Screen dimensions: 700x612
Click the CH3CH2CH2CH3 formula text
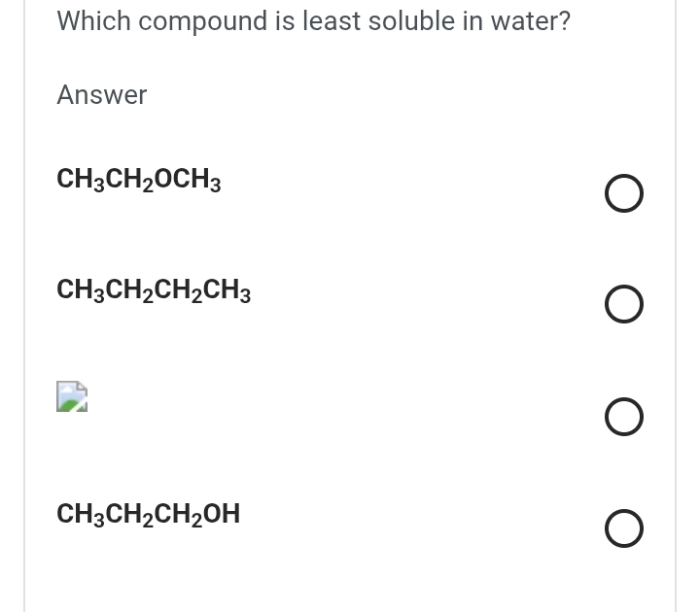(x=154, y=290)
